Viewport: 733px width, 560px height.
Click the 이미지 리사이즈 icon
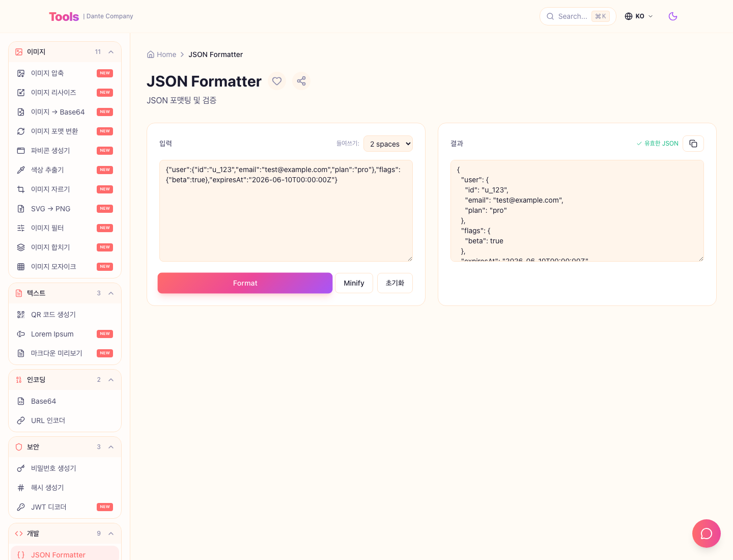[x=21, y=93]
